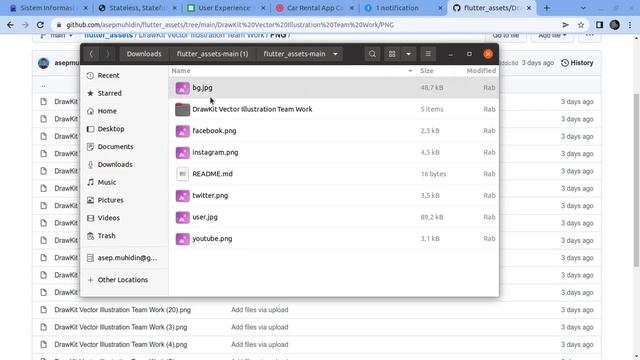Select the README.md file
640x360 pixels.
333,174
